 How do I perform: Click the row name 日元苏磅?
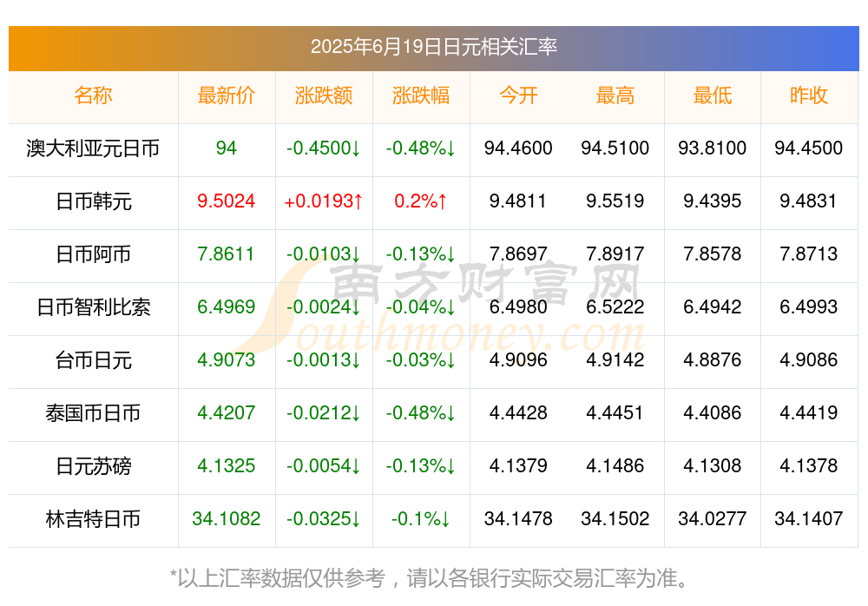point(93,466)
